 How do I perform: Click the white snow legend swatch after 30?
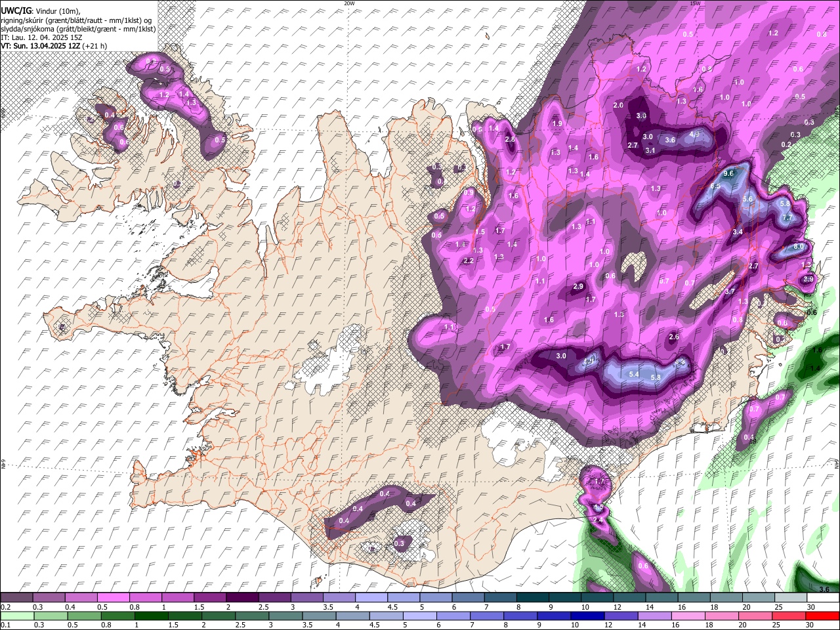point(824,598)
